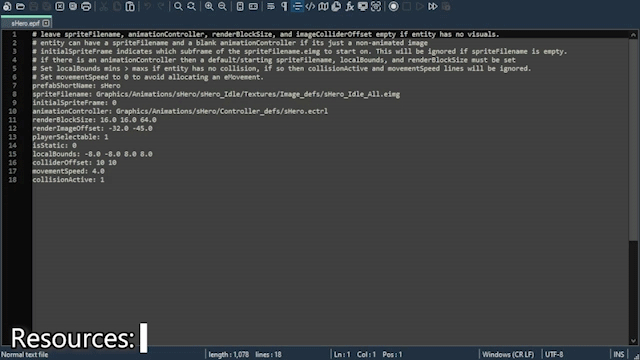Click the comment '# Set movementSpeed to 0'
The image size is (640, 360).
pyautogui.click(x=148, y=77)
